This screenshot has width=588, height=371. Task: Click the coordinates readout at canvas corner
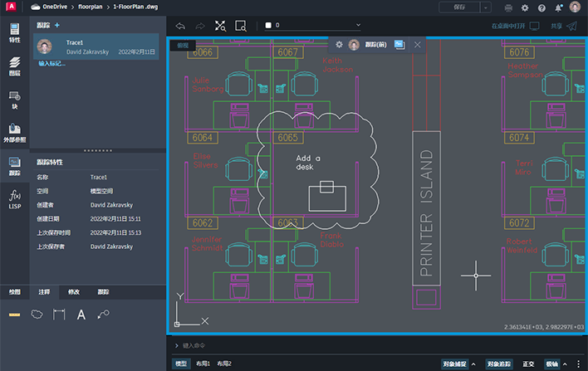point(544,327)
